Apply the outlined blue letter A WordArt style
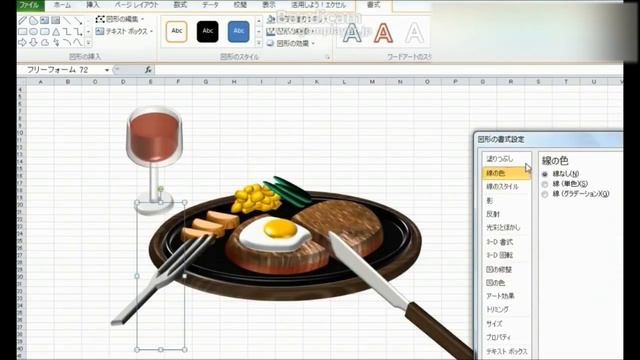 point(352,33)
